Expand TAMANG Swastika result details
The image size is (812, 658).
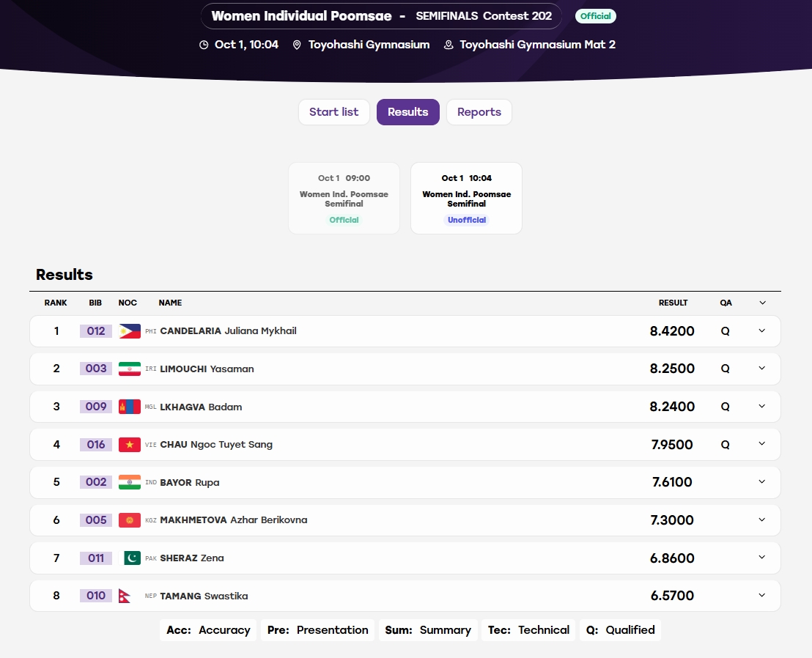pyautogui.click(x=761, y=596)
